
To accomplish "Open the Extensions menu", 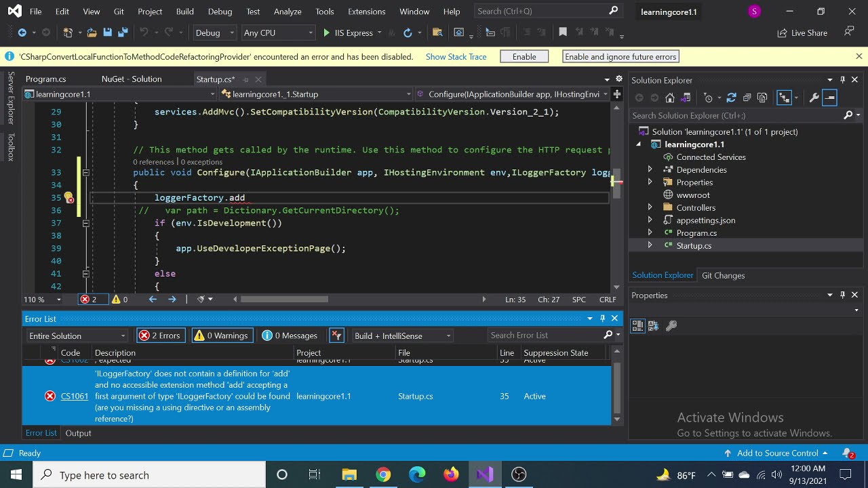I will click(x=367, y=12).
